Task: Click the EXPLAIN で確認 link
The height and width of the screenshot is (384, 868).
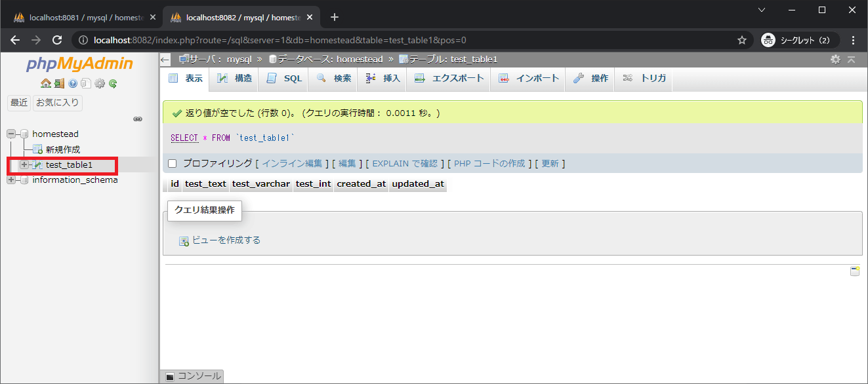Action: click(405, 163)
